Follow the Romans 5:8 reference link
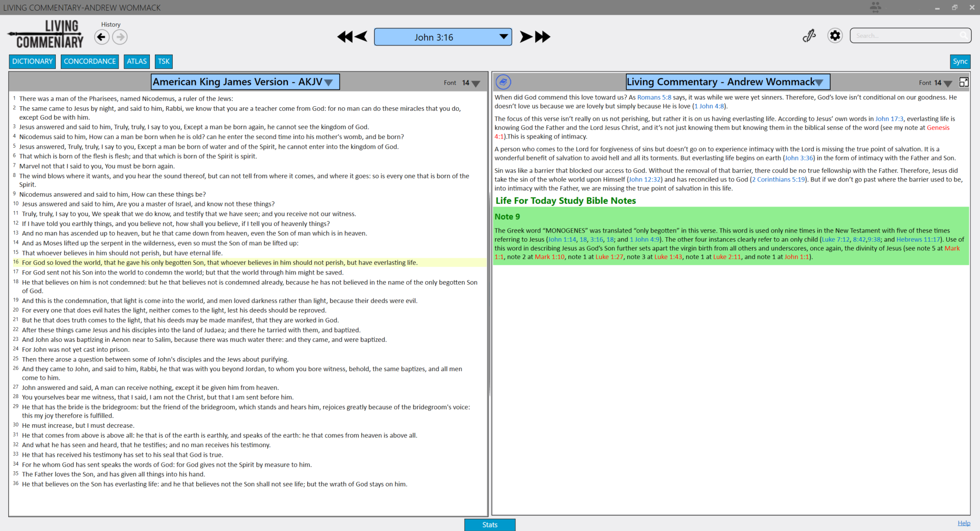This screenshot has height=531, width=980. click(654, 98)
